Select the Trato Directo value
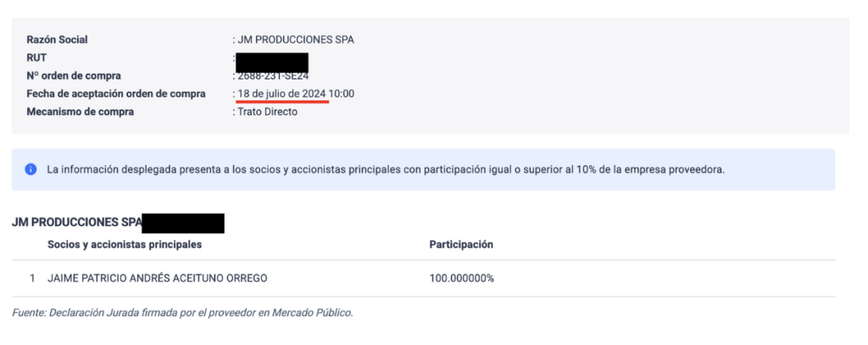The image size is (868, 345). [x=267, y=112]
